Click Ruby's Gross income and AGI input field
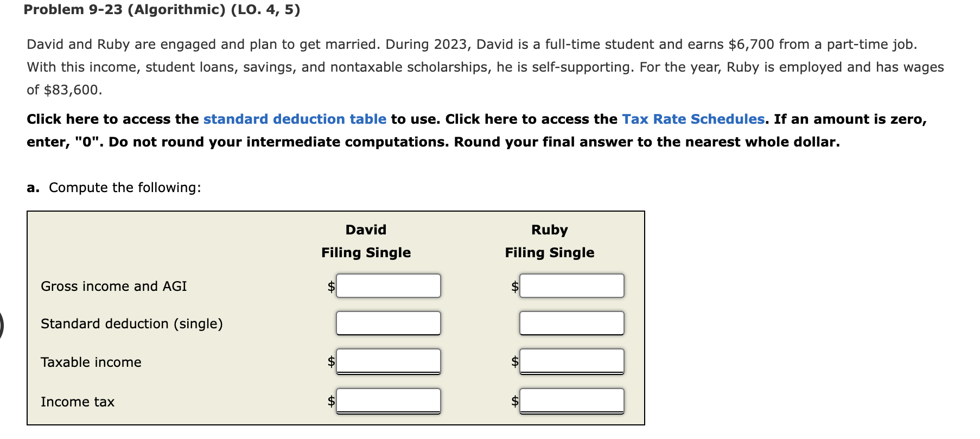980x439 pixels. (571, 286)
